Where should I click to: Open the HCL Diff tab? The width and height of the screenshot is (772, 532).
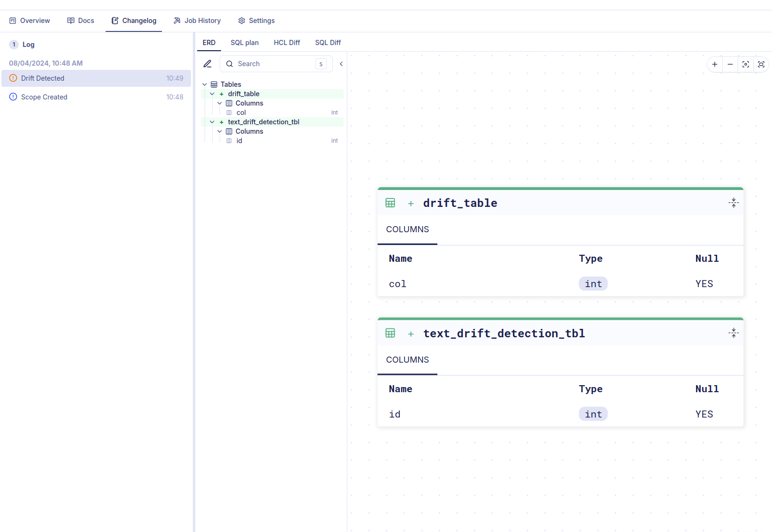coord(287,42)
